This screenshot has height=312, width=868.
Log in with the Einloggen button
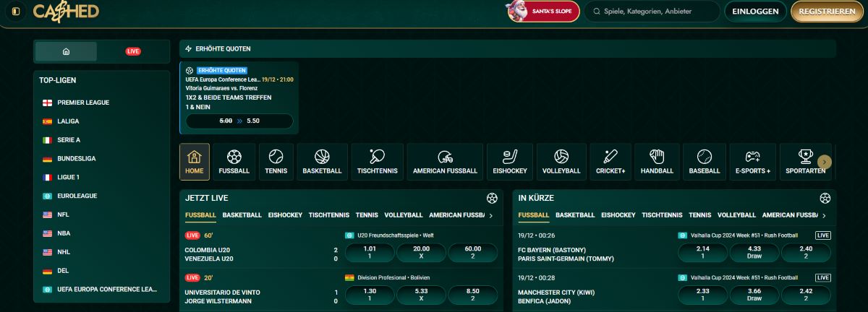click(755, 12)
